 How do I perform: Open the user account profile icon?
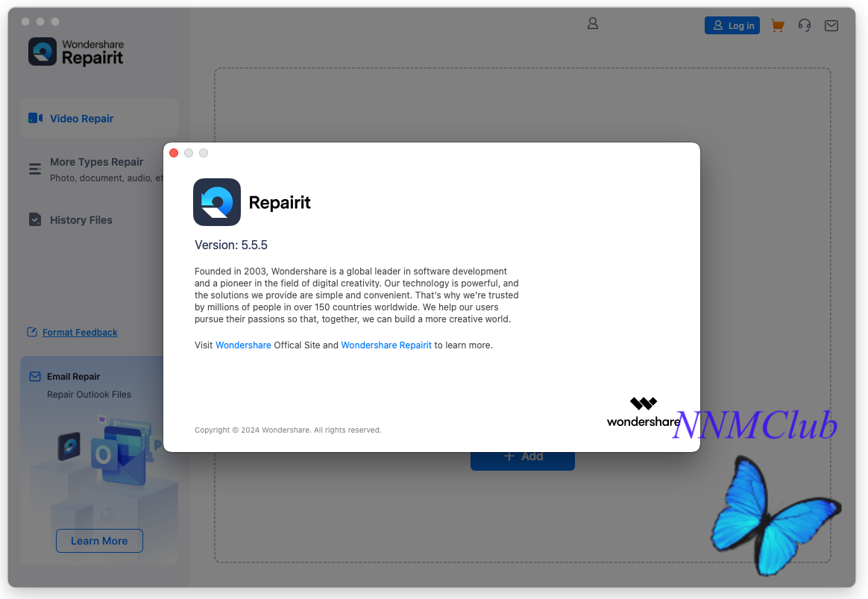[592, 23]
